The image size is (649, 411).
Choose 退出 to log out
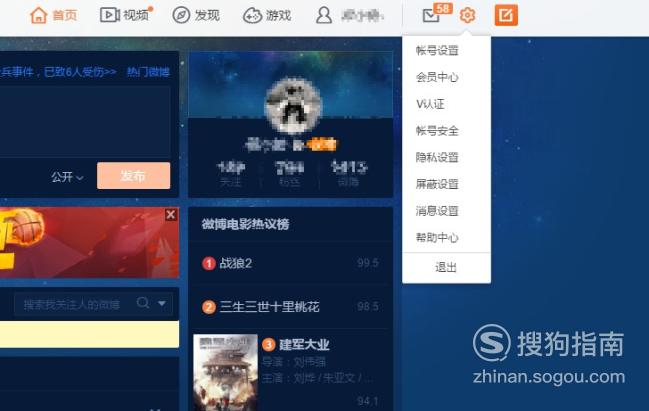(446, 267)
